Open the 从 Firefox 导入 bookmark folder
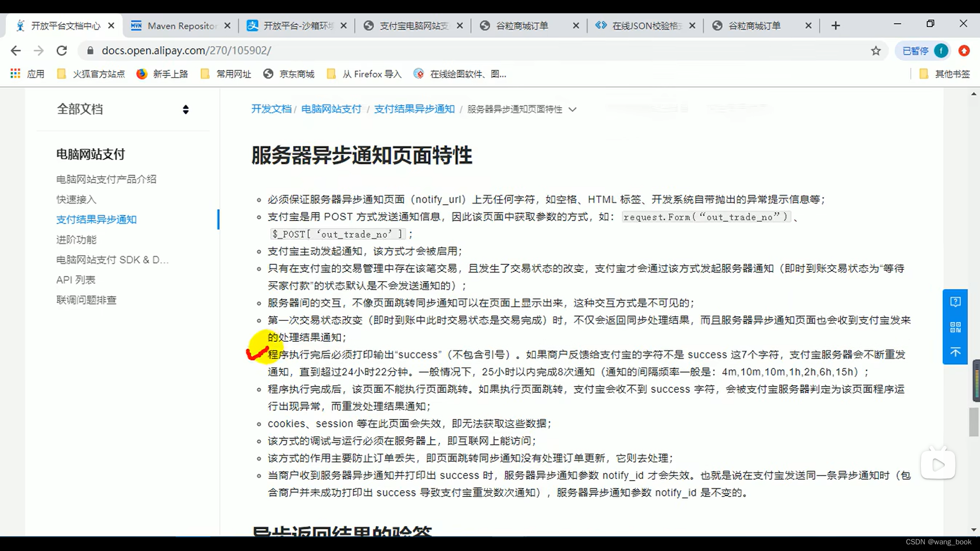This screenshot has height=551, width=980. [364, 74]
